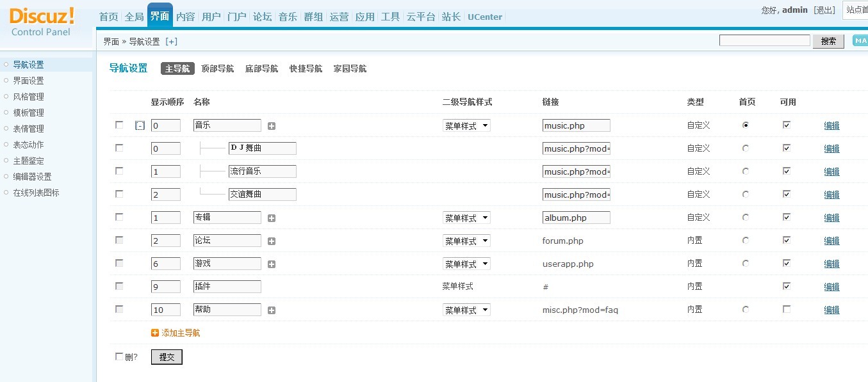Click the 提交 submit button
The image size is (868, 382).
(x=167, y=357)
